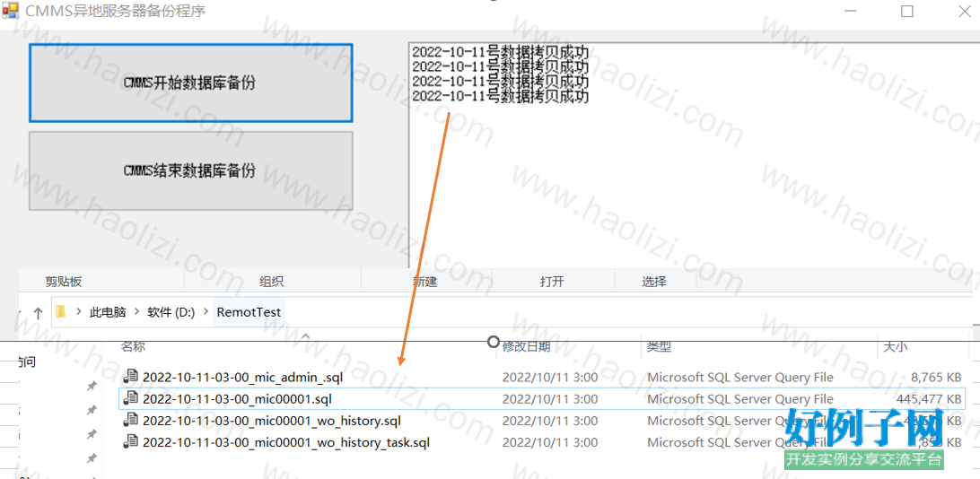
Task: Click the SQL file icon of mic_admin_.sql
Action: point(131,377)
